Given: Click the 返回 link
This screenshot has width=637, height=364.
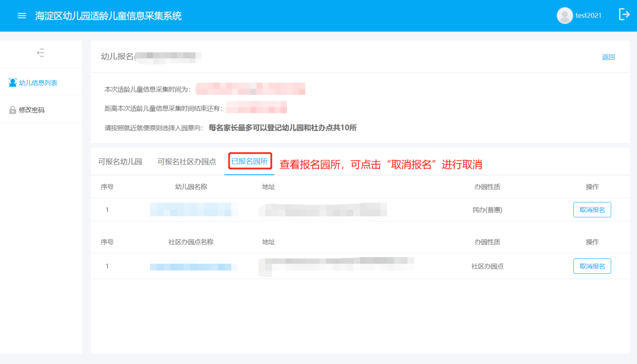Looking at the screenshot, I should pos(608,57).
